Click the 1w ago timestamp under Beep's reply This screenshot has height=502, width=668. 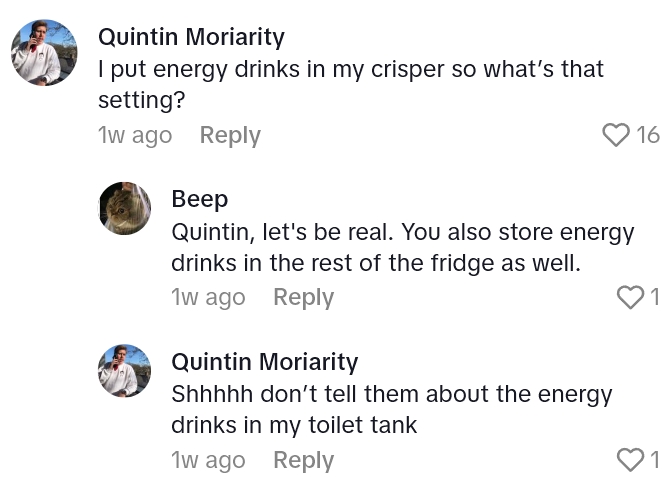click(x=208, y=297)
